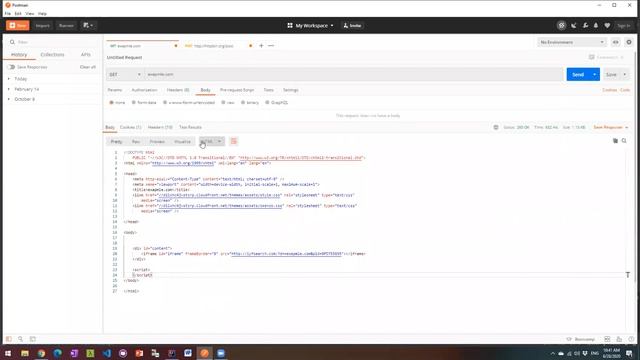Click the Invite button

[353, 25]
